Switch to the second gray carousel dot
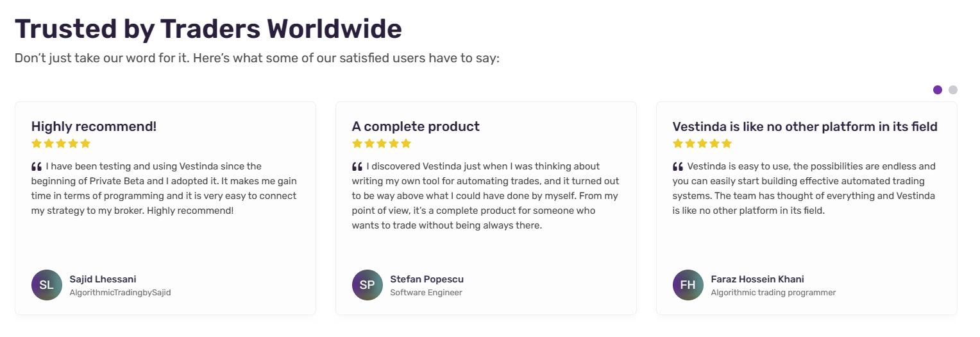This screenshot has height=337, width=980. click(x=953, y=90)
